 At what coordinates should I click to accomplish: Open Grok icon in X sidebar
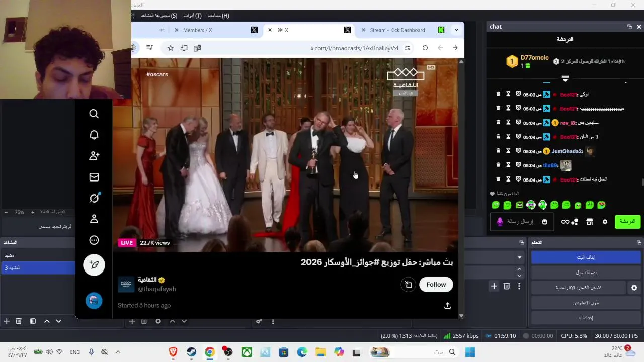click(x=94, y=198)
